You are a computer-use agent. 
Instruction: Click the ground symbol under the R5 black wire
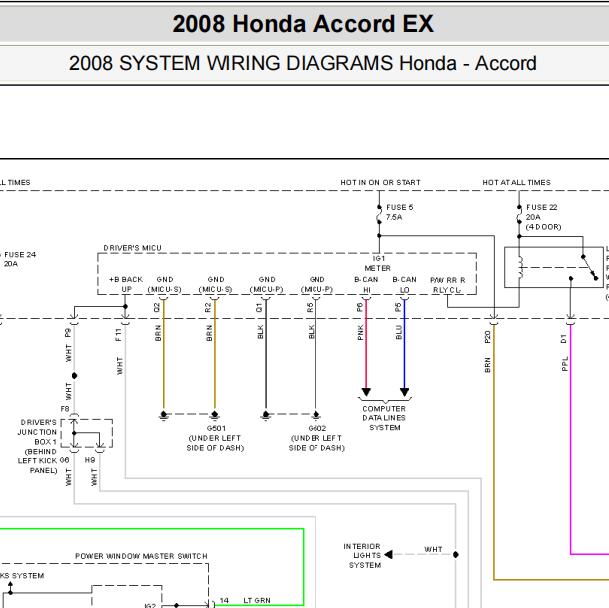(316, 416)
